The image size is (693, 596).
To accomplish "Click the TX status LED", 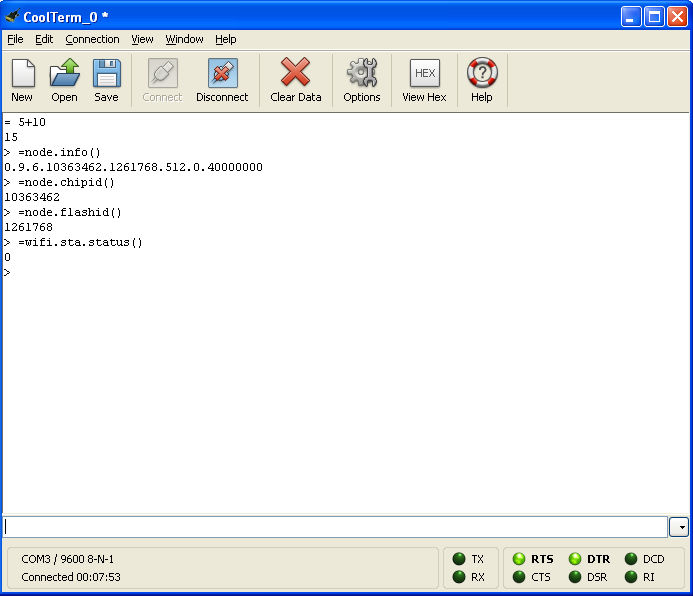I will point(459,559).
